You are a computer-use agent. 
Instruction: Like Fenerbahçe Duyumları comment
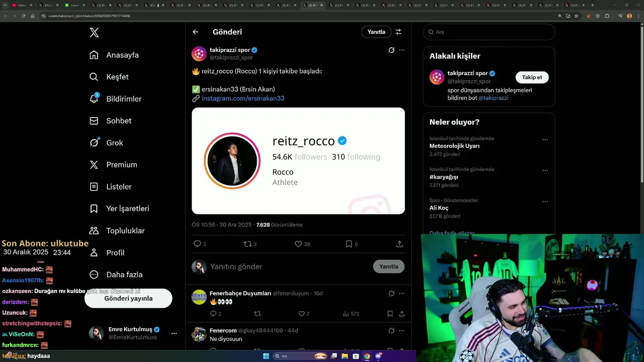301,314
